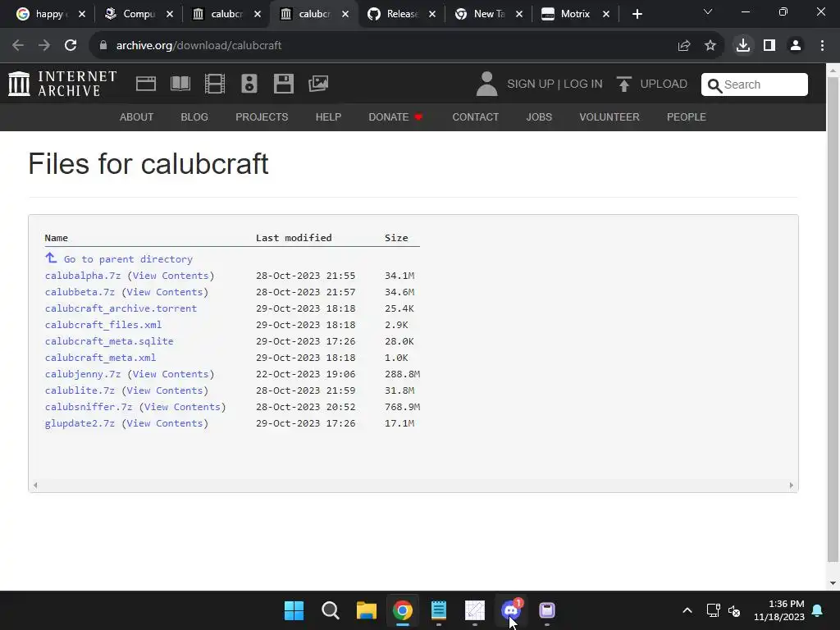Open the VOLUNTEER menu item
The image size is (840, 630).
(609, 116)
